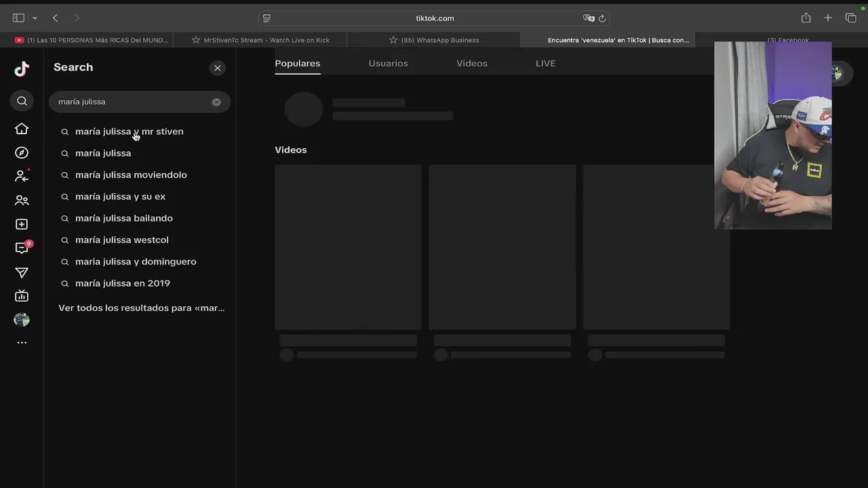Viewport: 868px width, 488px height.
Task: Open the Safari Share button
Action: [806, 18]
